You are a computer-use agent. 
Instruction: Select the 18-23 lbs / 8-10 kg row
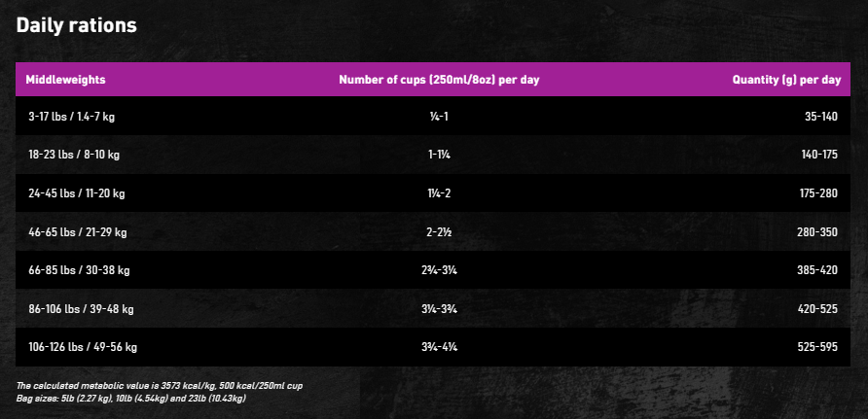click(433, 155)
